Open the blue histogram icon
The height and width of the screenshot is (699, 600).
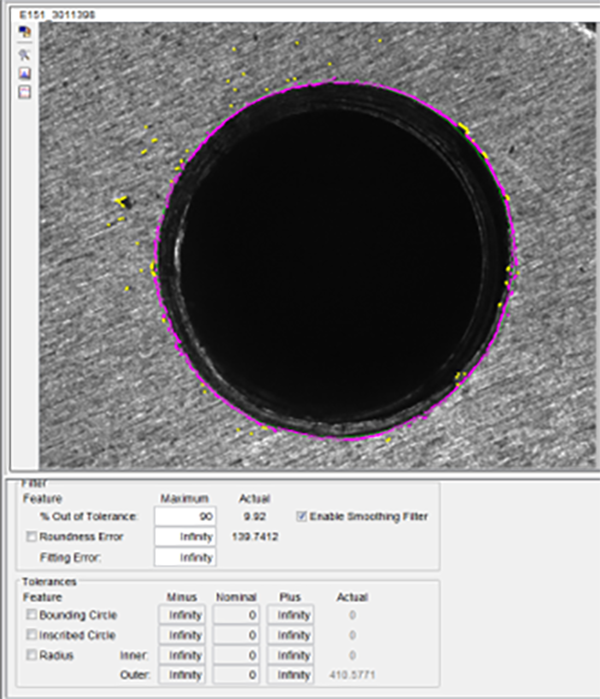click(24, 73)
